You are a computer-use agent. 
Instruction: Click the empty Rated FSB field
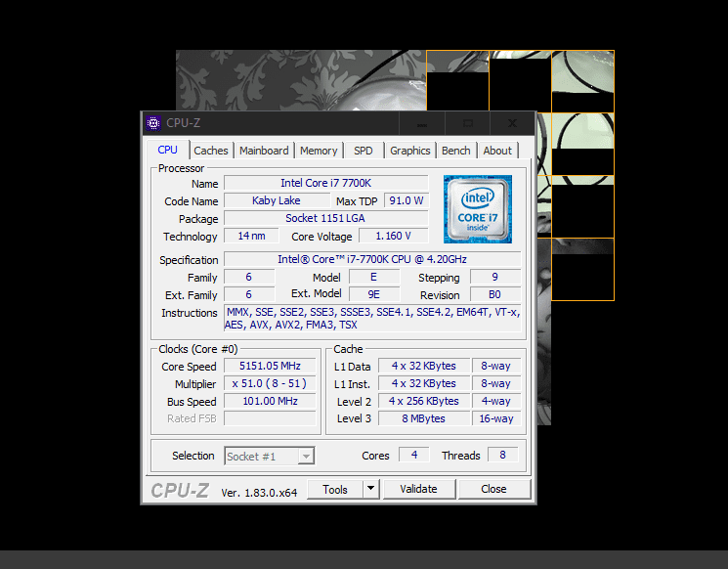pos(270,418)
